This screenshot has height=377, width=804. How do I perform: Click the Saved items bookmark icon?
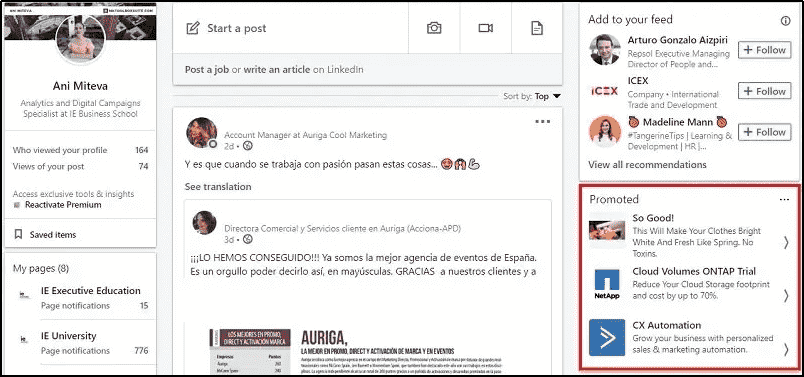[x=18, y=234]
